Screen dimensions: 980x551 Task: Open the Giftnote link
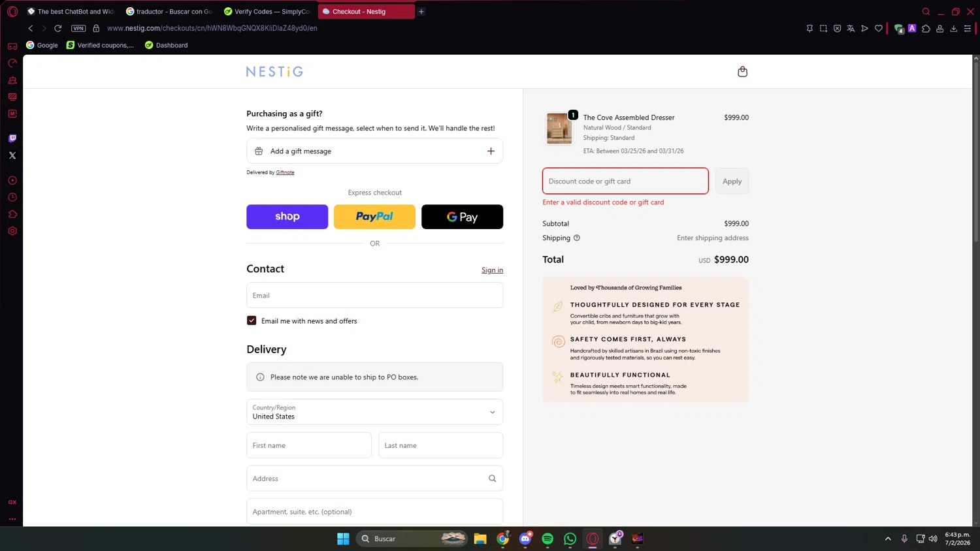(x=285, y=172)
